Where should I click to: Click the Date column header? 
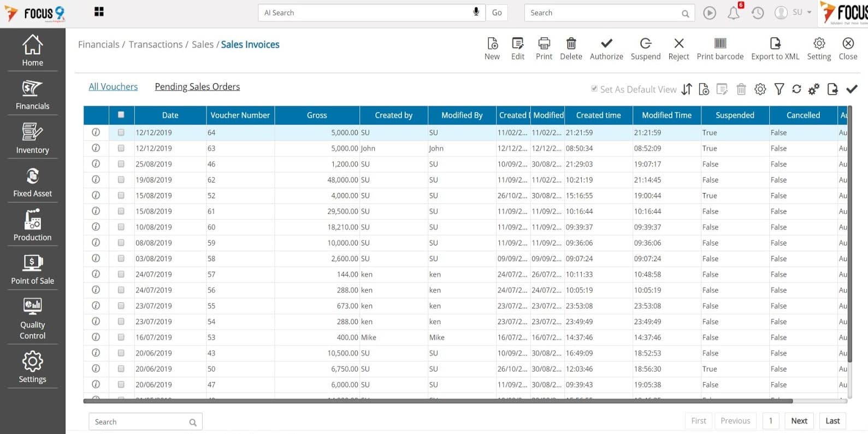(x=170, y=115)
